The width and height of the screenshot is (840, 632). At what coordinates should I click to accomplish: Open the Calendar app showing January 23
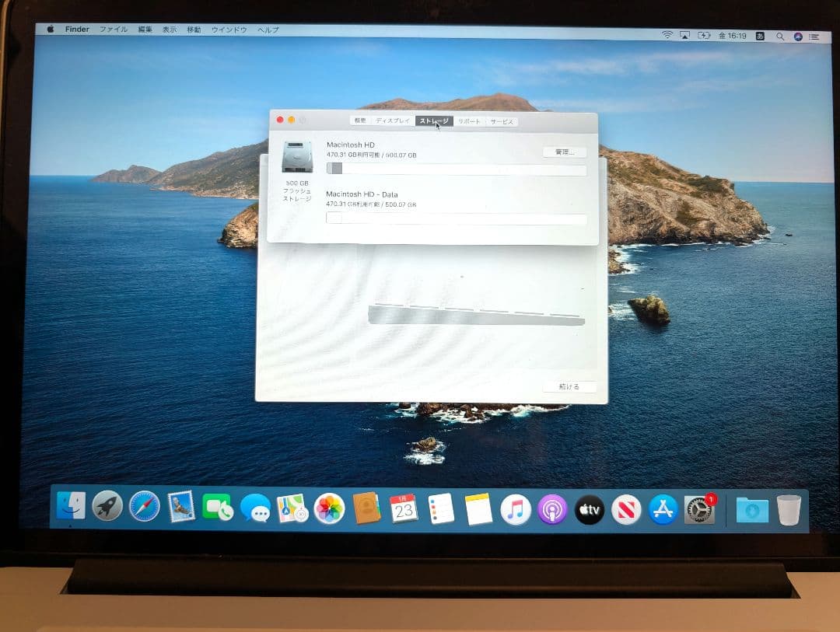click(404, 510)
